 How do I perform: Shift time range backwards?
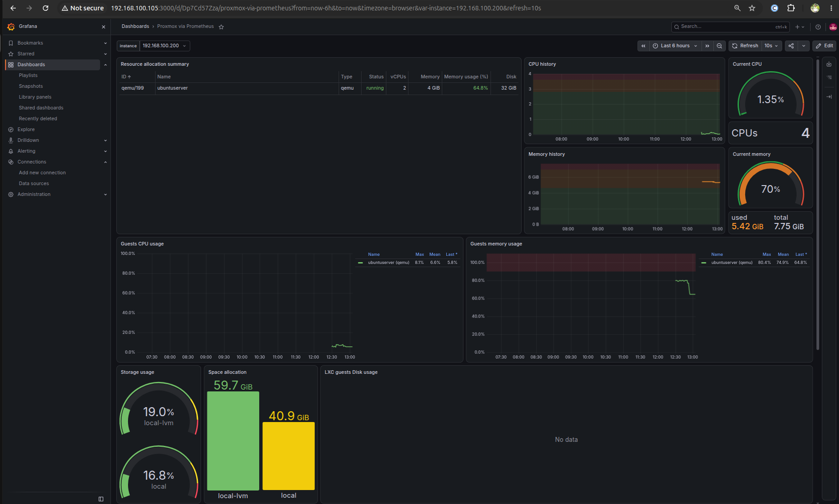coord(643,46)
